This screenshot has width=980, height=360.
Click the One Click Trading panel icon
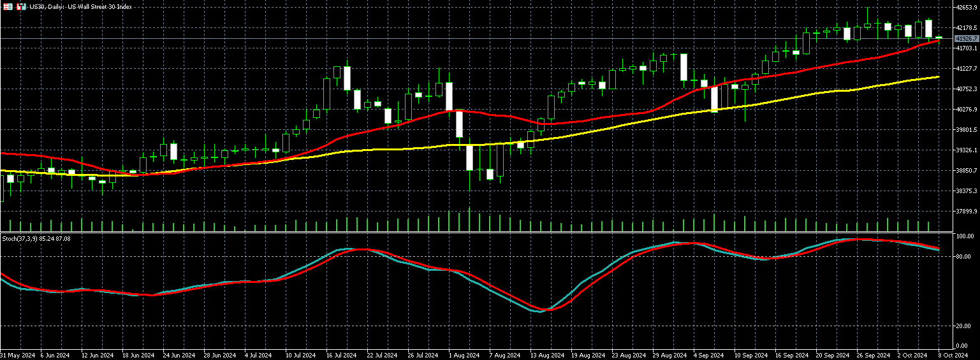click(8, 6)
